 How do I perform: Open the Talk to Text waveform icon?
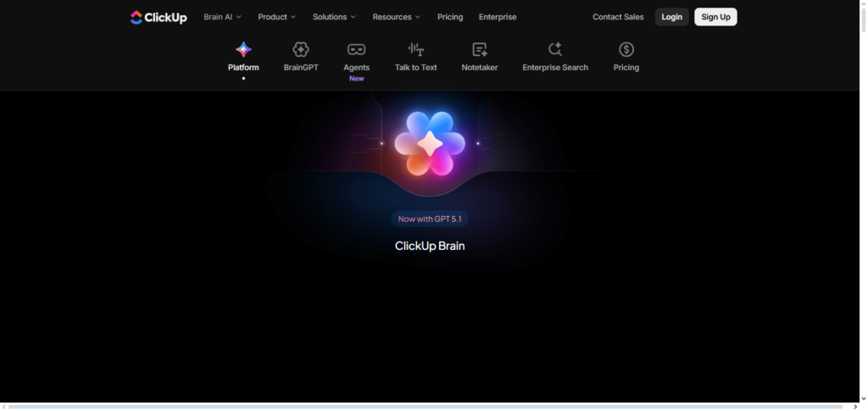tap(415, 50)
